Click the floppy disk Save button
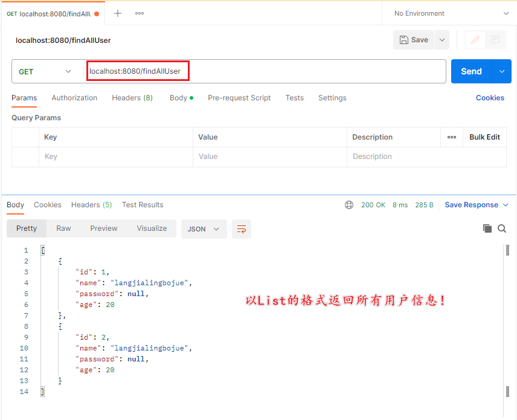This screenshot has height=420, width=517. [414, 40]
